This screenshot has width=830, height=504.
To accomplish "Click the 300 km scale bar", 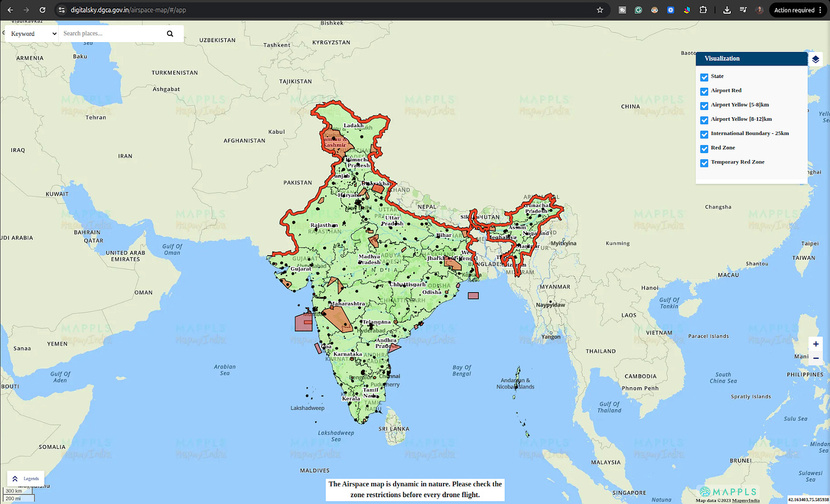I will [x=18, y=491].
